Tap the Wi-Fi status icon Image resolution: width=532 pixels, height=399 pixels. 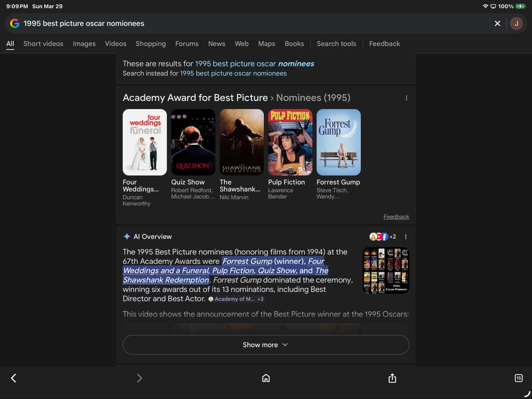click(485, 6)
